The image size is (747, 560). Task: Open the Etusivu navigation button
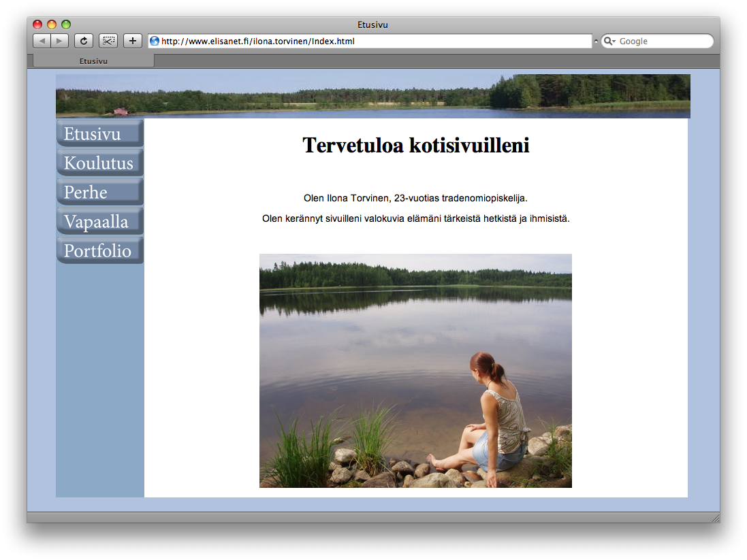[99, 133]
